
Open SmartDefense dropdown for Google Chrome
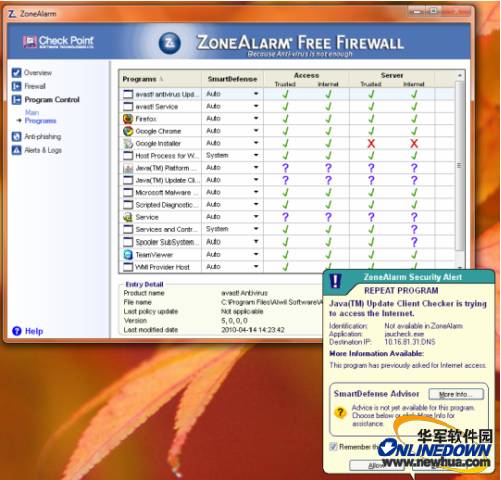(x=256, y=131)
